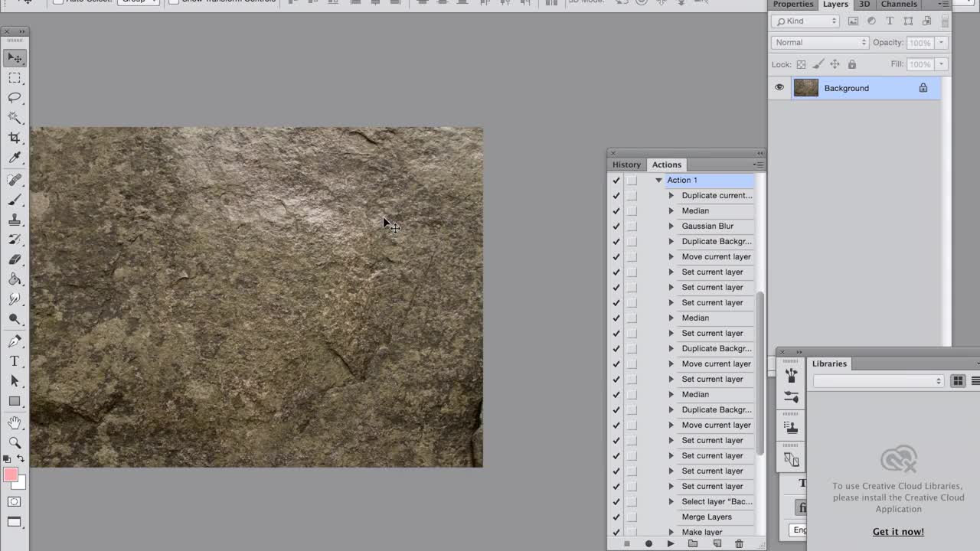
Task: Uncheck the Gaussian Blur action step
Action: click(616, 226)
